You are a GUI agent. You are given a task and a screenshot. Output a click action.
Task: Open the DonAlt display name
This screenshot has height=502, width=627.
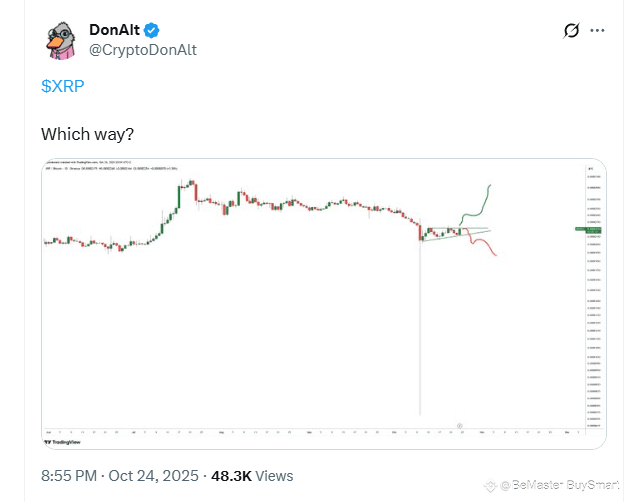pyautogui.click(x=114, y=30)
